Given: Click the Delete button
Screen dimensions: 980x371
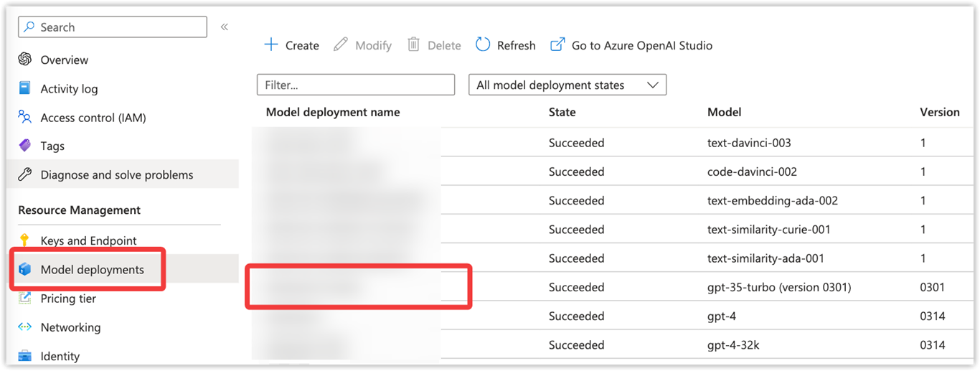Looking at the screenshot, I should pyautogui.click(x=434, y=45).
